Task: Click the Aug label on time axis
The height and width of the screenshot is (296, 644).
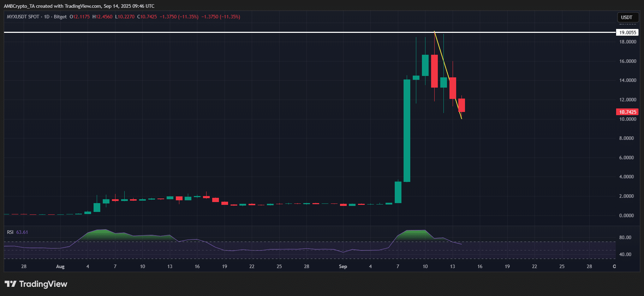Action: (x=60, y=266)
